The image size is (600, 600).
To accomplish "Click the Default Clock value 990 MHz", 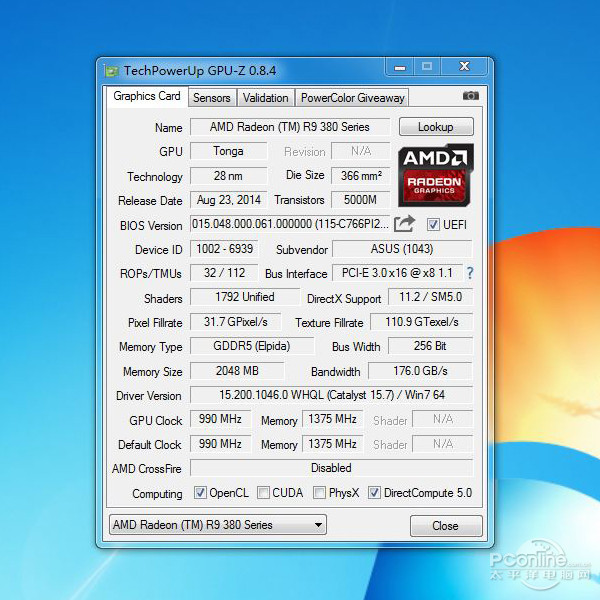I will click(220, 444).
